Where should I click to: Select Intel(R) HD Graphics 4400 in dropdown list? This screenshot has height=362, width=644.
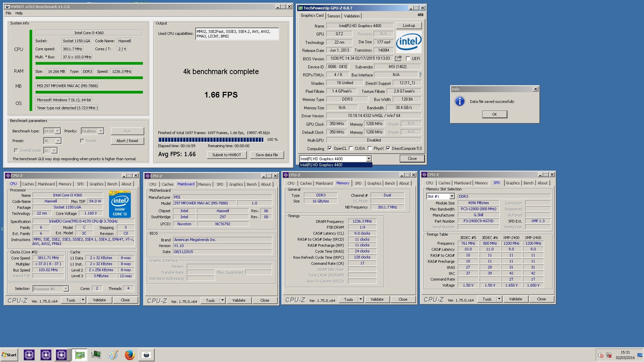point(335,165)
